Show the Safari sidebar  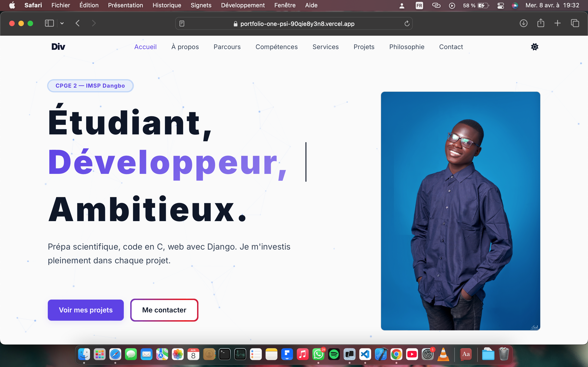[x=49, y=23]
